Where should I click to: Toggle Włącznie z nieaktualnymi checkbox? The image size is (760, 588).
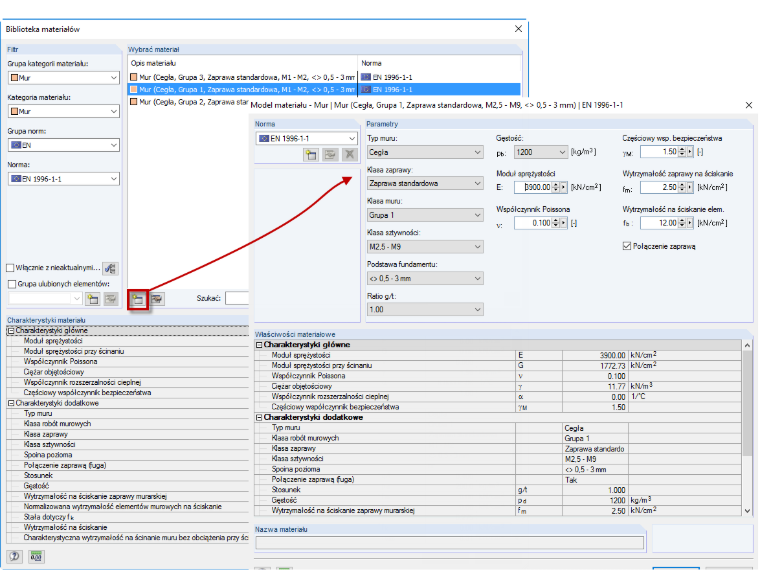tap(10, 268)
